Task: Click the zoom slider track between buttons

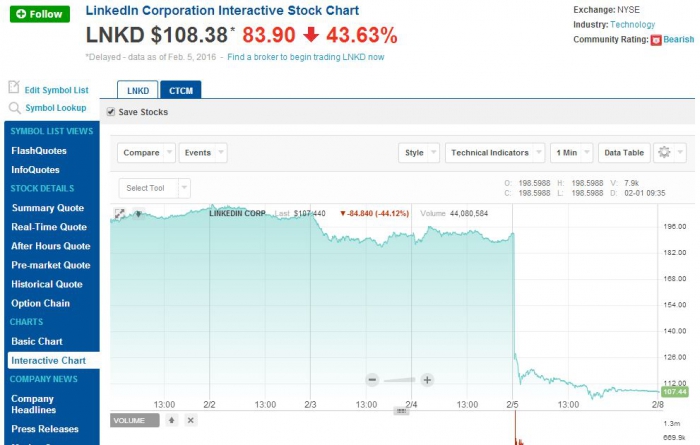Action: (x=400, y=380)
